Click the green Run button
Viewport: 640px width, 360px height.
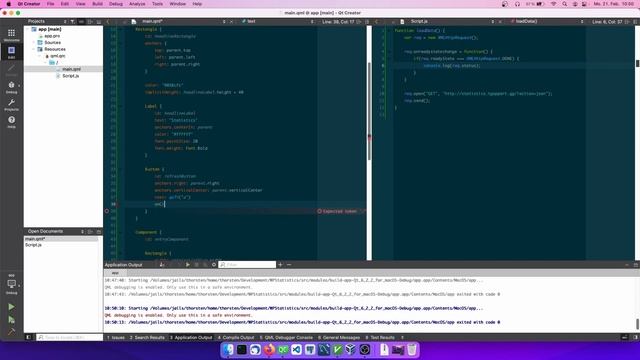[x=11, y=307]
